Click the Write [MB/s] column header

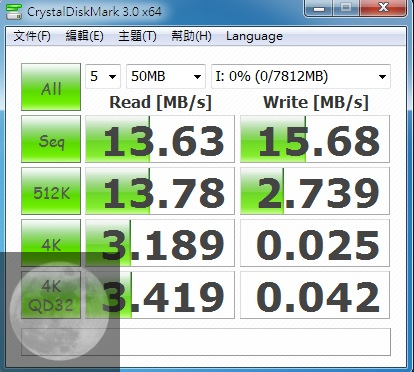coord(316,103)
